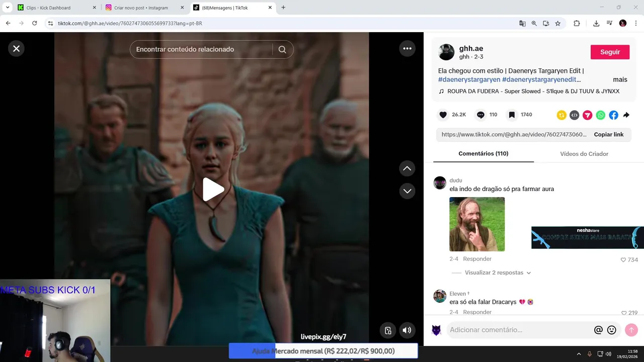Post the comment with the pink arrow button
This screenshot has width=644, height=362.
coord(631,330)
